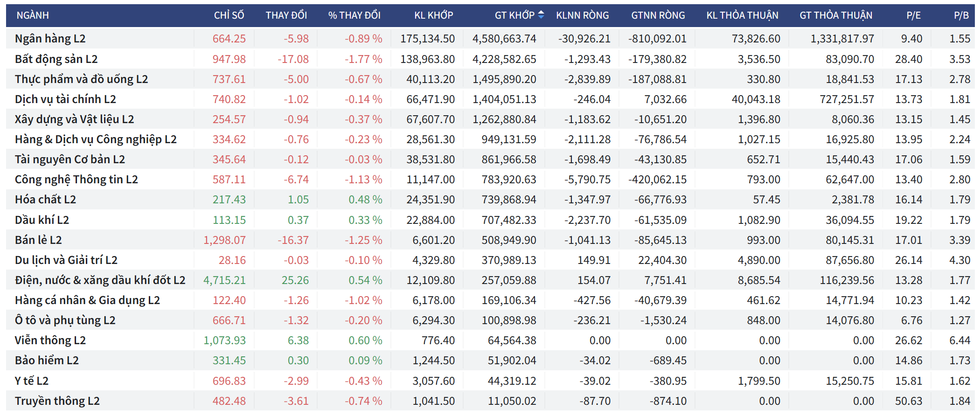Screen dimensions: 980x416
Task: Click the KL KHỚP column header
Action: [x=433, y=15]
